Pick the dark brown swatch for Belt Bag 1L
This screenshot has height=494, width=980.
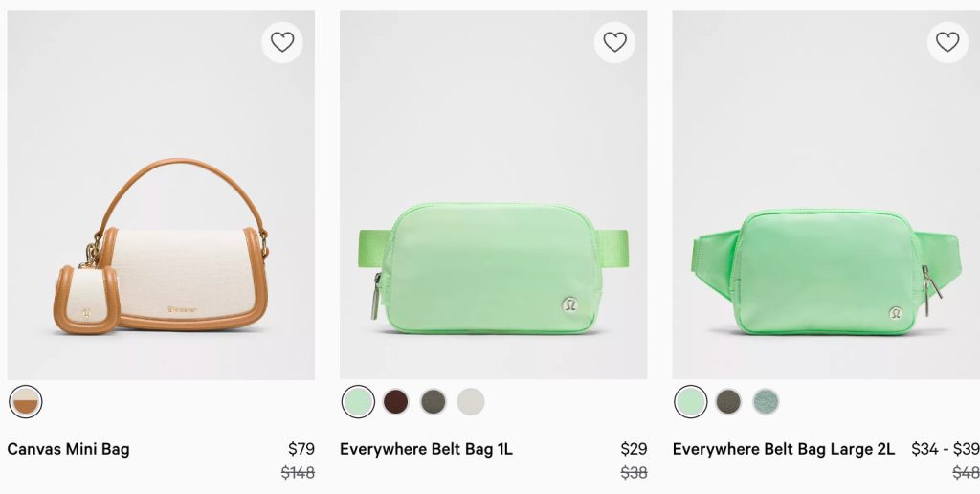395,402
